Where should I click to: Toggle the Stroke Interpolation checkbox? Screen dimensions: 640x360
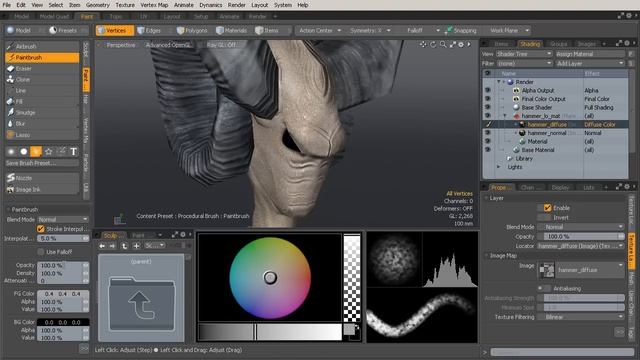(40, 229)
